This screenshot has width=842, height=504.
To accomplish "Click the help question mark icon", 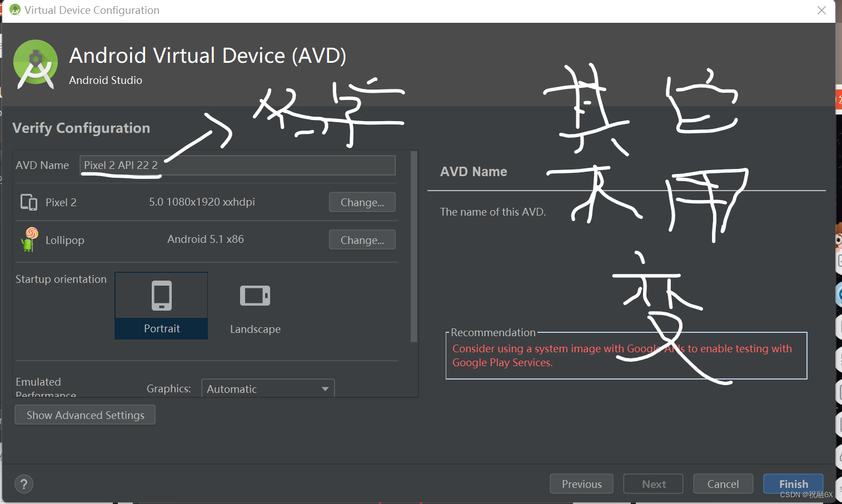I will click(x=24, y=484).
